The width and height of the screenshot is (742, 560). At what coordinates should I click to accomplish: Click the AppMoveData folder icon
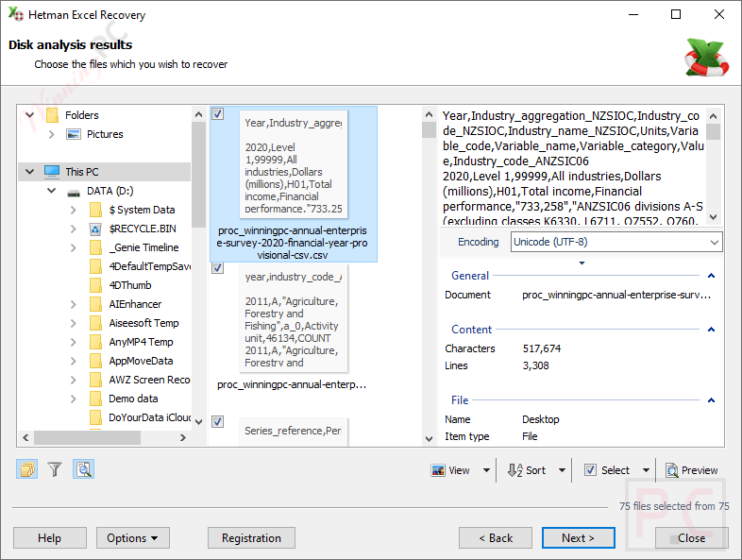click(95, 361)
